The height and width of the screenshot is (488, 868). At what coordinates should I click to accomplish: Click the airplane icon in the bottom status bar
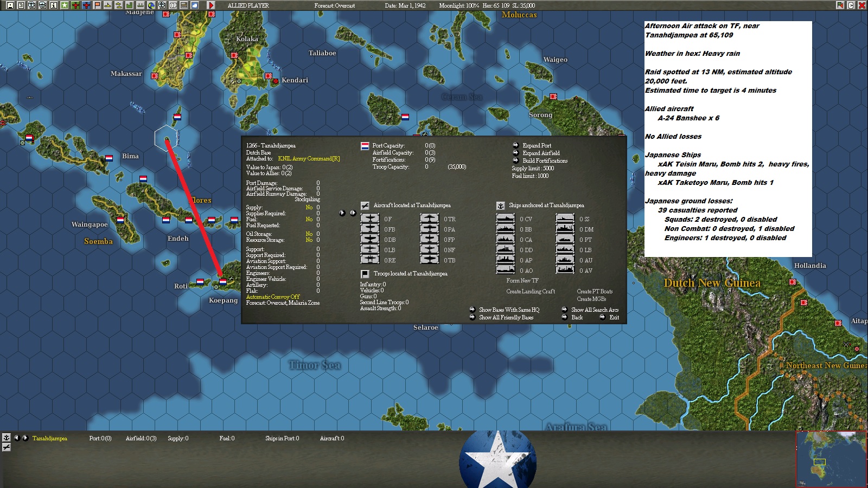7,447
